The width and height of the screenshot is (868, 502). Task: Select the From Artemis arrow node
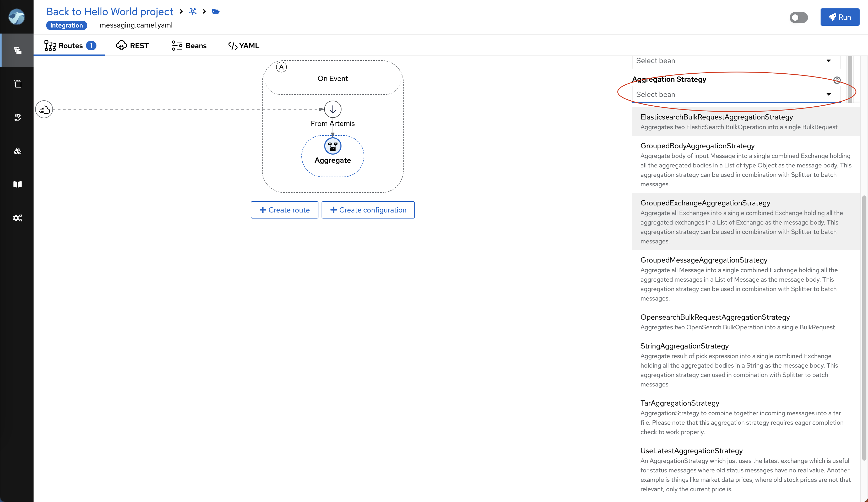[x=332, y=110]
